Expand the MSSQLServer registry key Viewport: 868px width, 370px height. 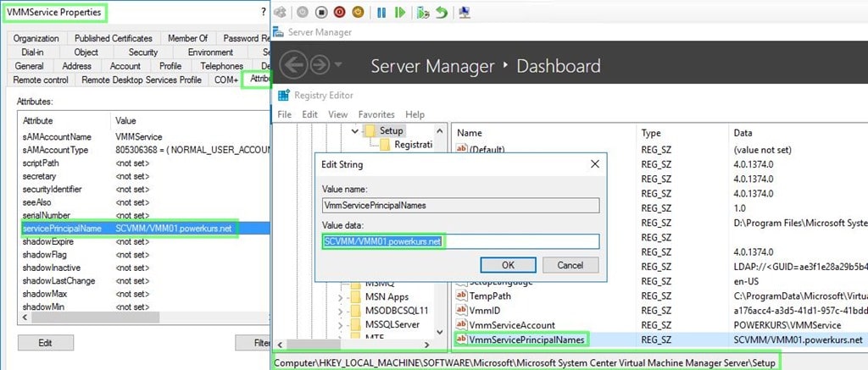click(x=341, y=325)
